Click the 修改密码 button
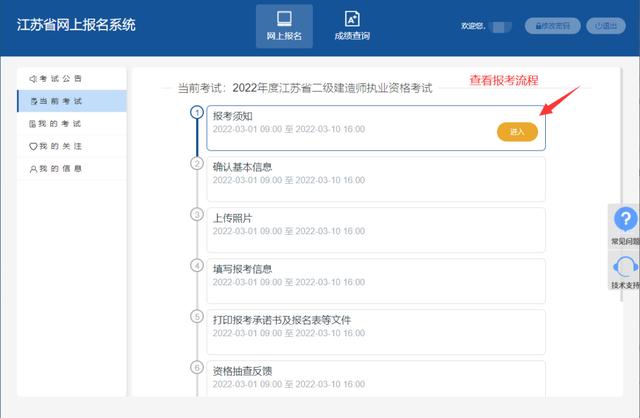The image size is (640, 418). pos(551,26)
